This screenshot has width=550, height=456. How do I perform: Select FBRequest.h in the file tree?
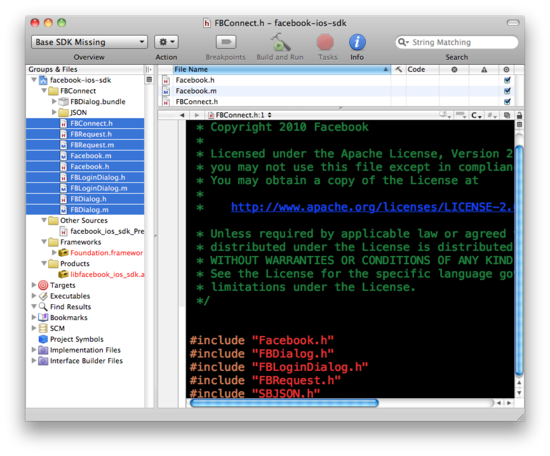[85, 134]
